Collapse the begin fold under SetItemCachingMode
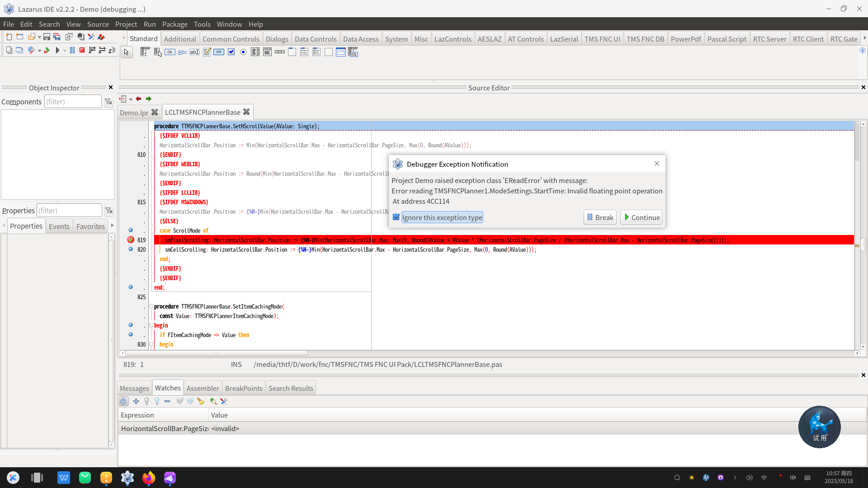The height and width of the screenshot is (488, 868). click(x=151, y=325)
